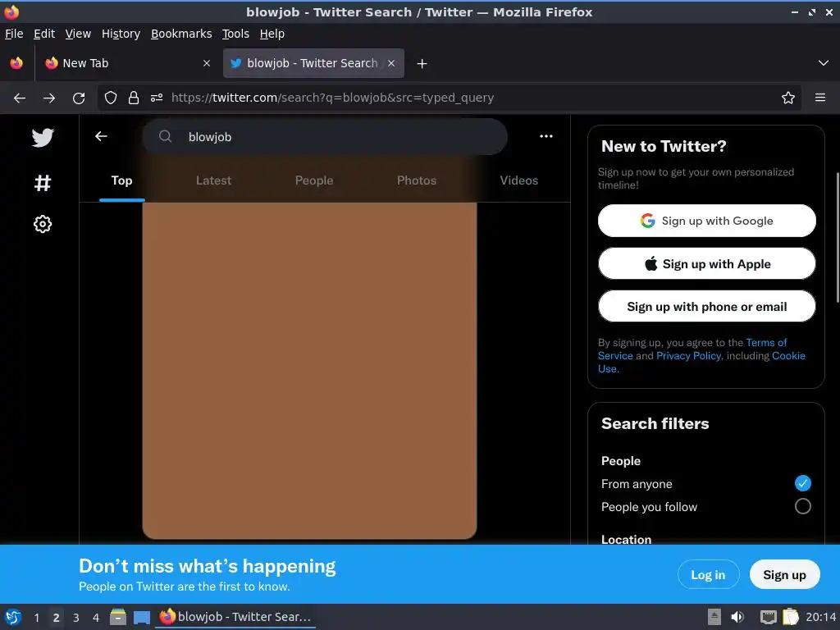The height and width of the screenshot is (630, 840).
Task: Click Sign up with Apple
Action: click(x=706, y=263)
